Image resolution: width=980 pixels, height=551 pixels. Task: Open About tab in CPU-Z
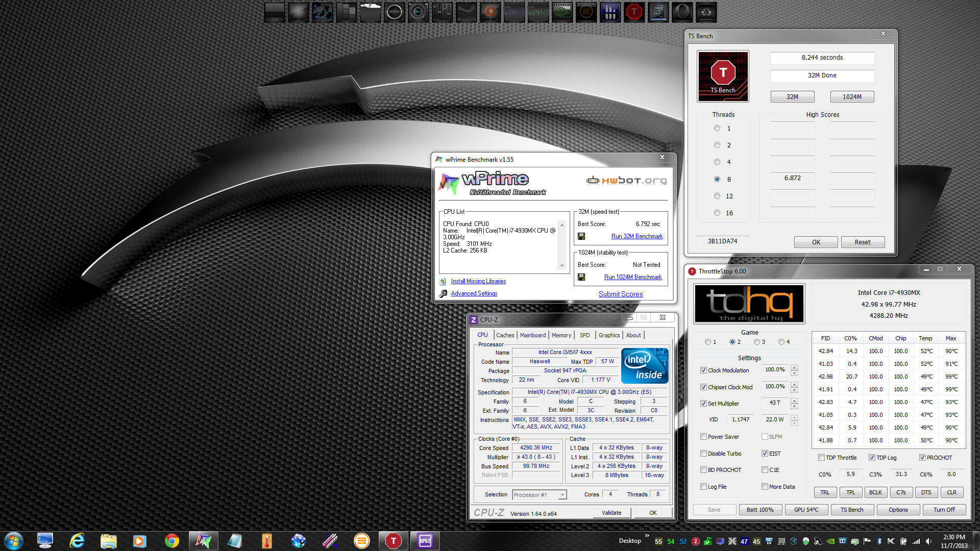(633, 335)
